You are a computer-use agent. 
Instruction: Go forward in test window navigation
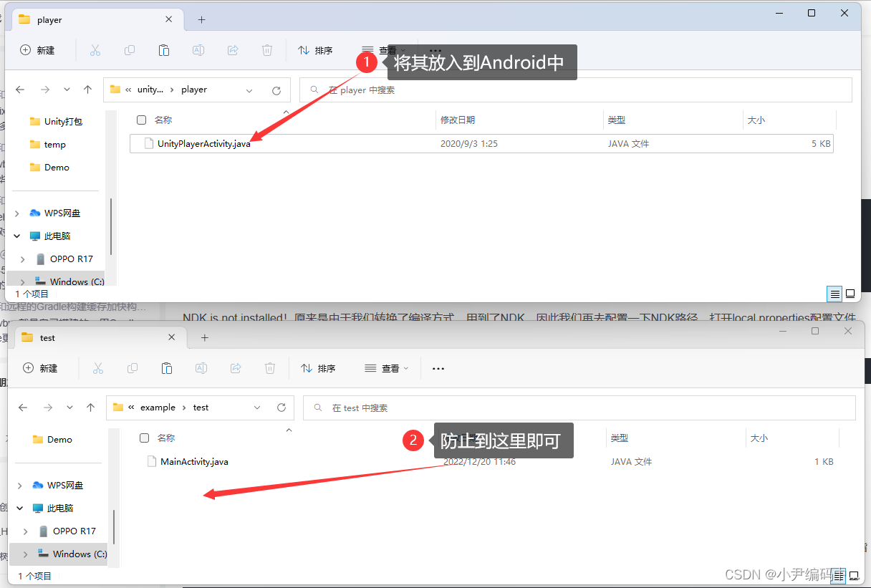48,408
